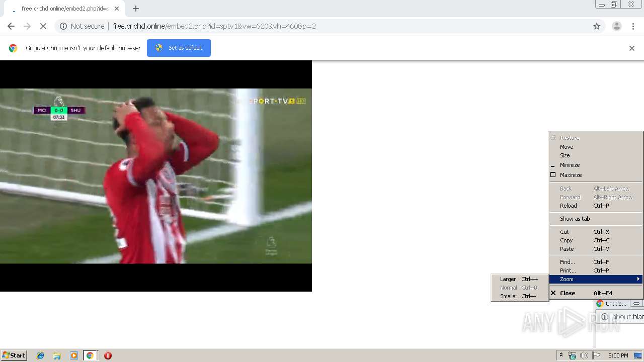Choose Print... menu entry

pyautogui.click(x=596, y=270)
